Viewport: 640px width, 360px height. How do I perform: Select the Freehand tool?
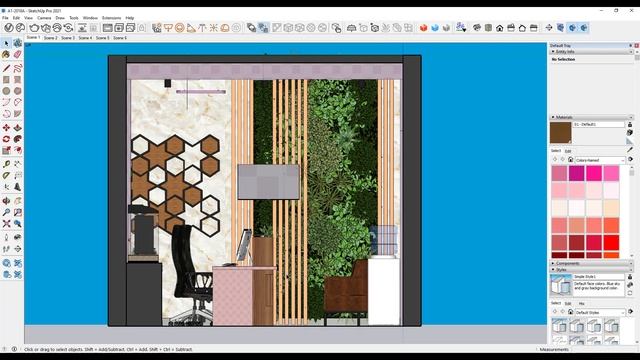(x=18, y=68)
